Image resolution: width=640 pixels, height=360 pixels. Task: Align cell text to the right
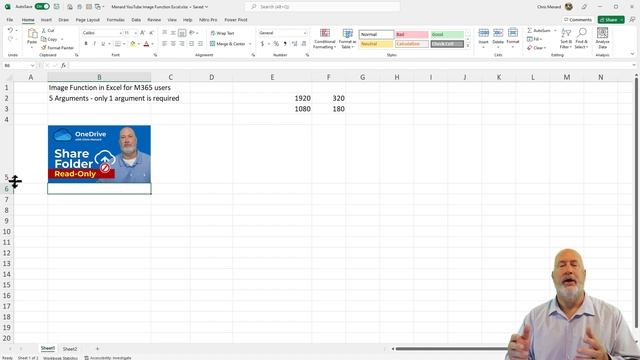pos(182,44)
